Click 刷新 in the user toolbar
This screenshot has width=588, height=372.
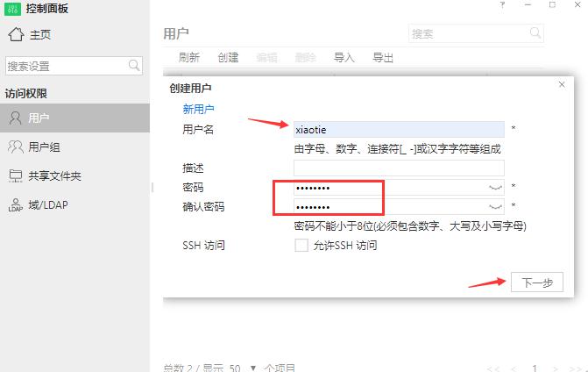[188, 58]
